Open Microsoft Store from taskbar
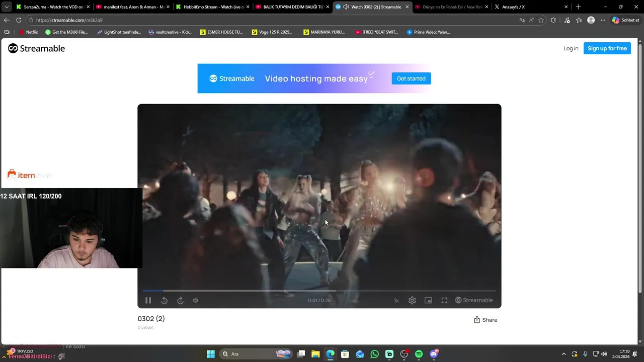The height and width of the screenshot is (362, 644). pyautogui.click(x=345, y=354)
